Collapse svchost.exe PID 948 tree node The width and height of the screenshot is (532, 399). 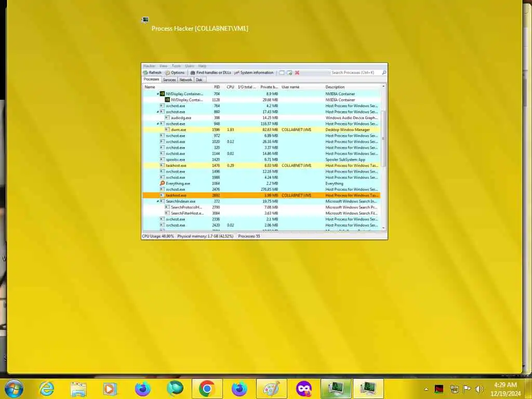click(x=158, y=124)
